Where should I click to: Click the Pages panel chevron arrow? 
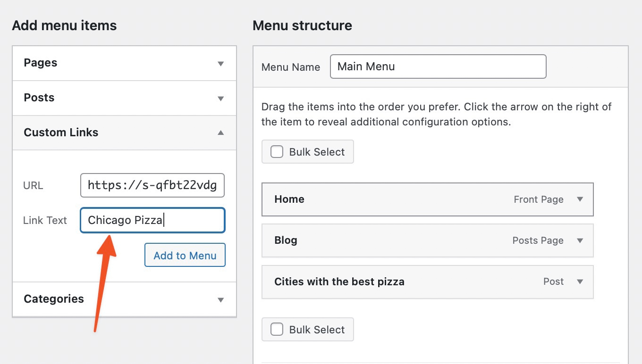pyautogui.click(x=220, y=63)
